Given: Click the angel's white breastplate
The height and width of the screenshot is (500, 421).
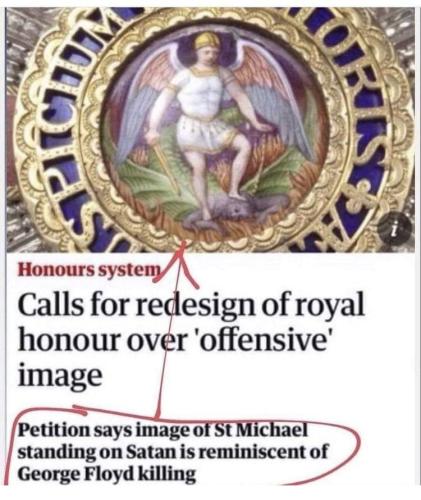Looking at the screenshot, I should coord(199,93).
